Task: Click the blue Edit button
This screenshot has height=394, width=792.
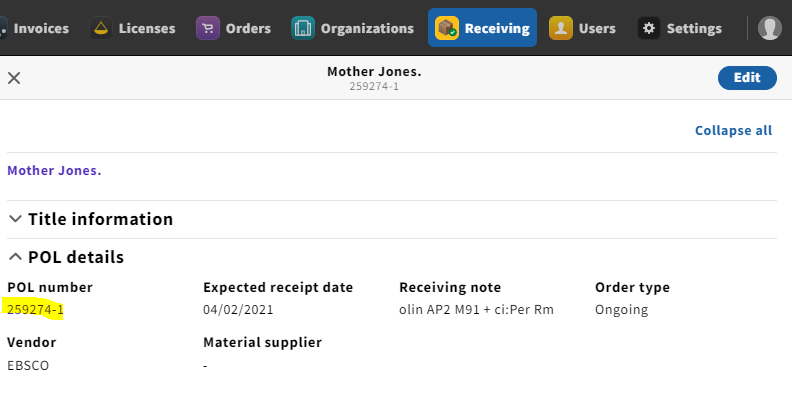Action: pos(747,78)
